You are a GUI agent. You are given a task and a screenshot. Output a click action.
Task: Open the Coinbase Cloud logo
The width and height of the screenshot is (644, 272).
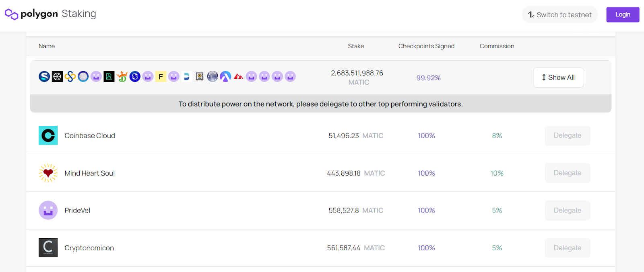coord(48,136)
